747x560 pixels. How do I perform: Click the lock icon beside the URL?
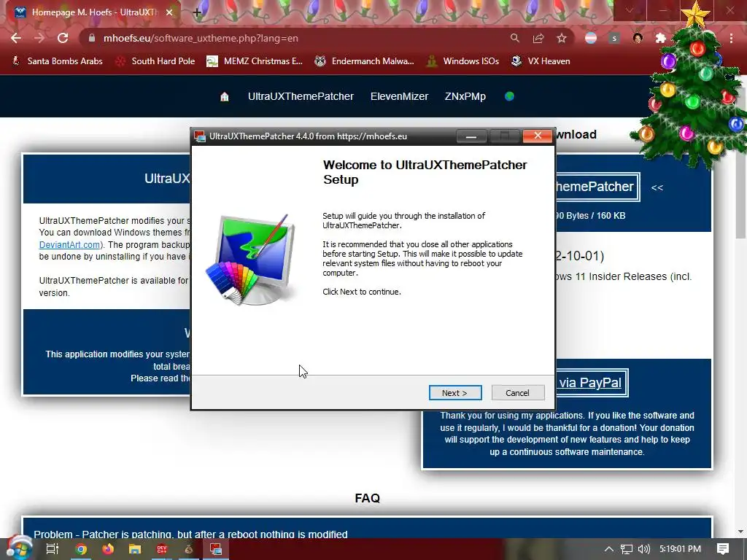(92, 38)
